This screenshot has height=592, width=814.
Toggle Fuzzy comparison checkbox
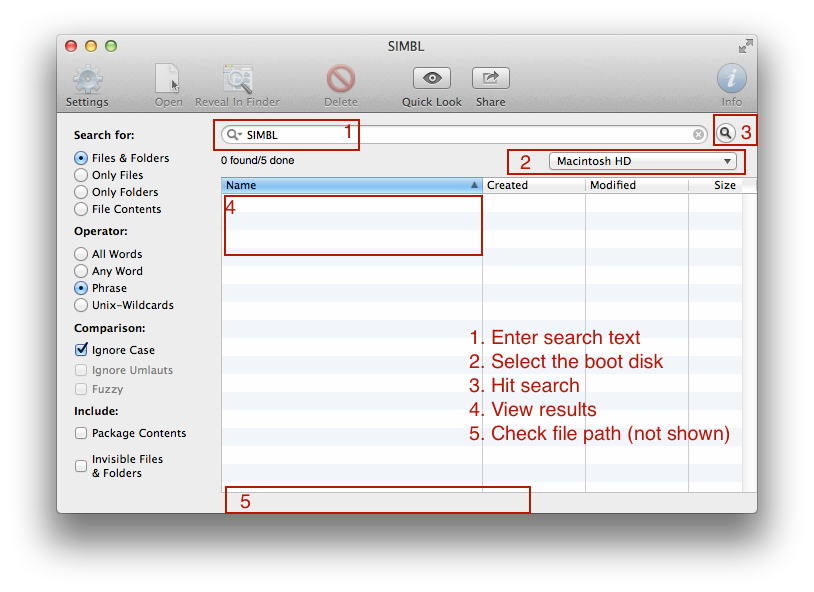pos(81,389)
